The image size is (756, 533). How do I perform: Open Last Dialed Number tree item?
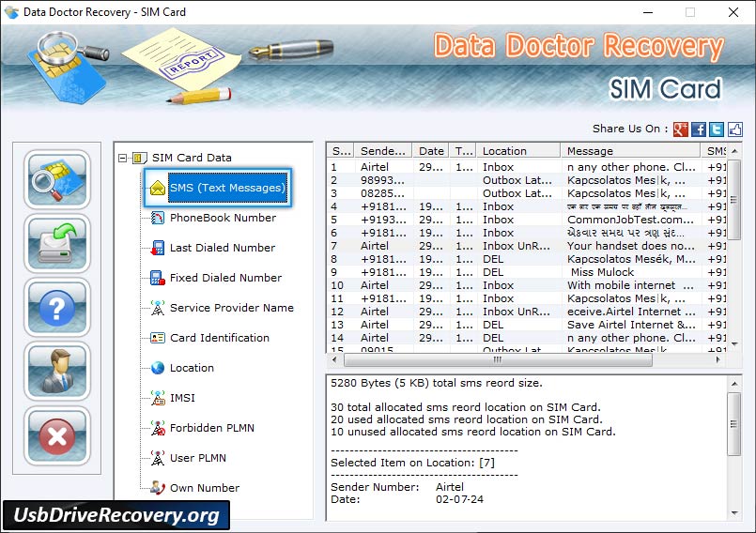[x=223, y=248]
